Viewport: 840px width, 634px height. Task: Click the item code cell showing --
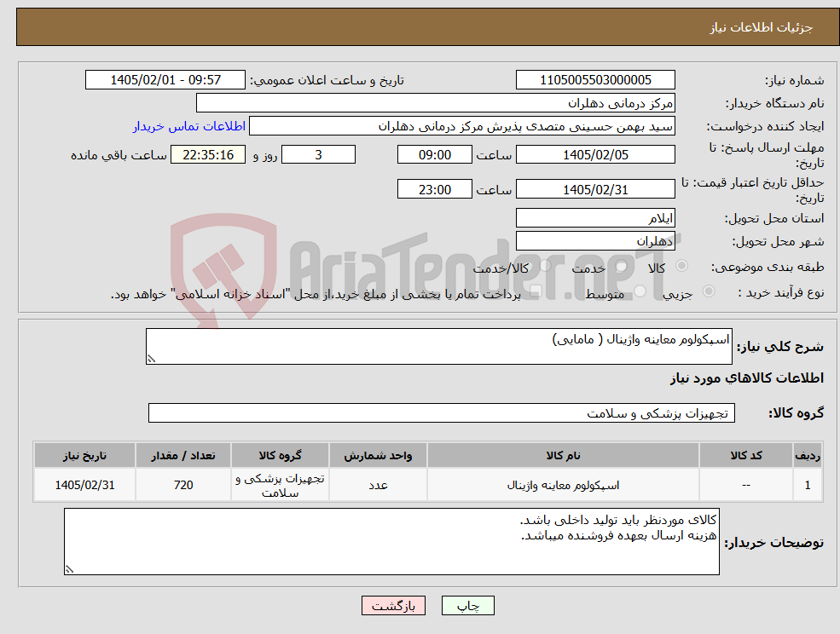pyautogui.click(x=745, y=485)
